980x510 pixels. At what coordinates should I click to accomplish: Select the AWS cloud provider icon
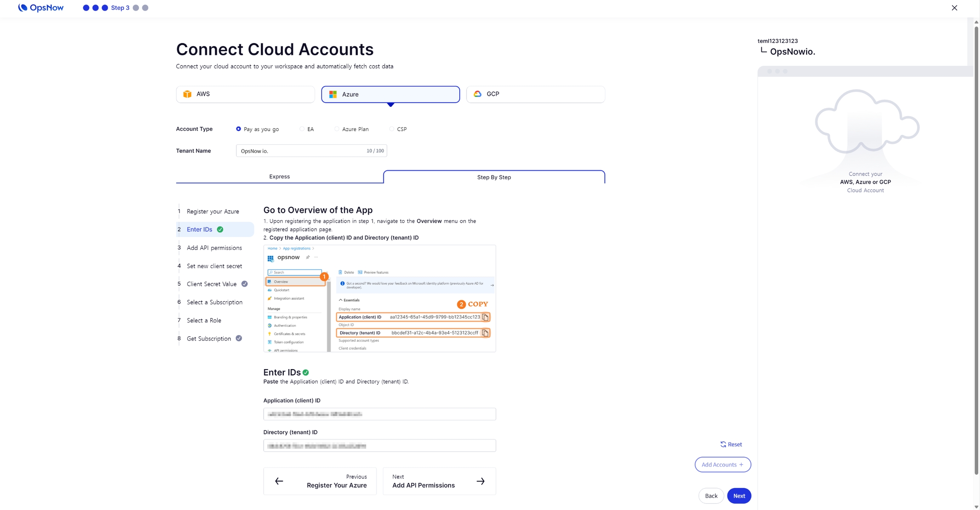[x=187, y=94]
